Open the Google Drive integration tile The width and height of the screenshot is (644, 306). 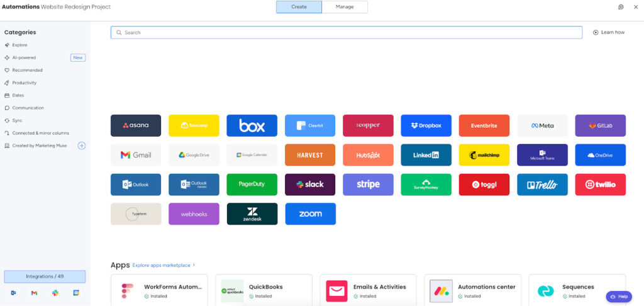point(194,155)
